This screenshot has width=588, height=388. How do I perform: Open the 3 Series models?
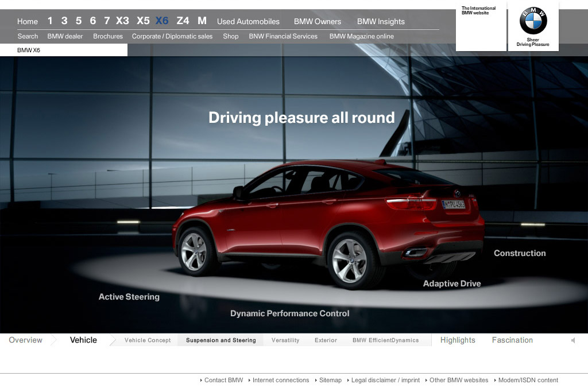[64, 21]
